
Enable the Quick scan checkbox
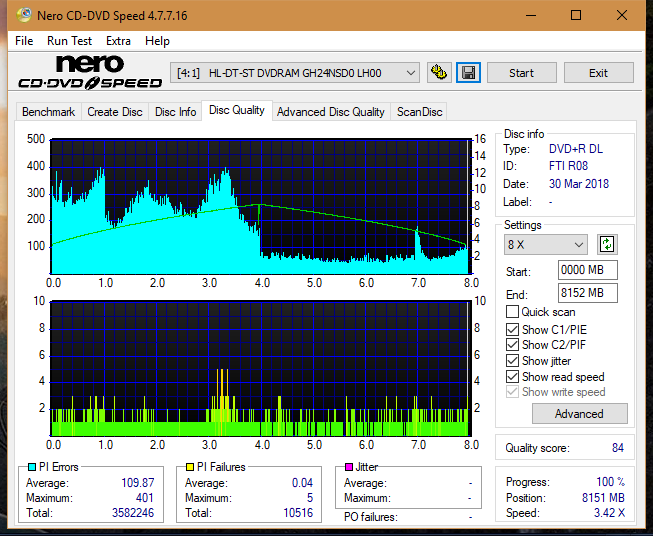pyautogui.click(x=512, y=312)
